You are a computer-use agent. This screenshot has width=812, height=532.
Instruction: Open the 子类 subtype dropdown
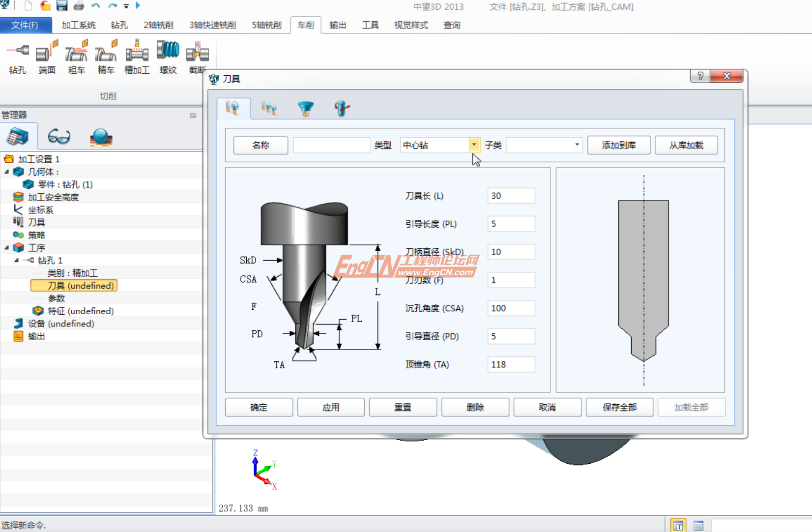(576, 145)
